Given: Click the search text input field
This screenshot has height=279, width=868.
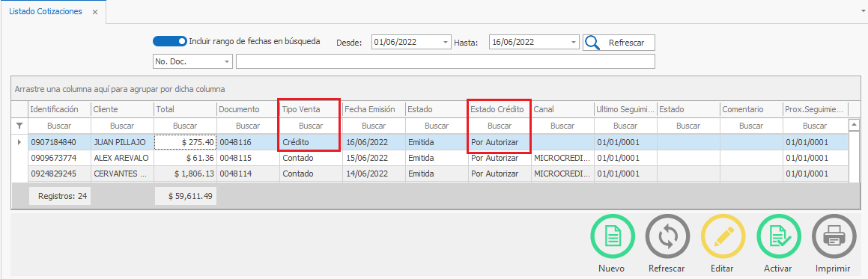Looking at the screenshot, I should [446, 61].
